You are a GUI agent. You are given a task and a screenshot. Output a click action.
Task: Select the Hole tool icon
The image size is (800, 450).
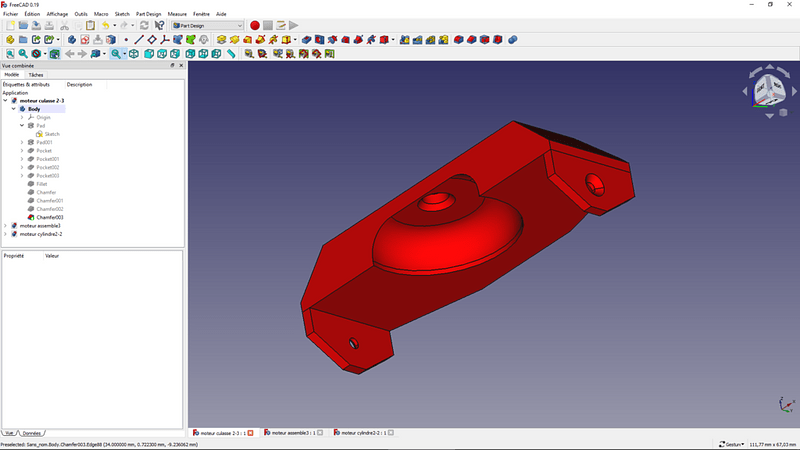point(319,39)
